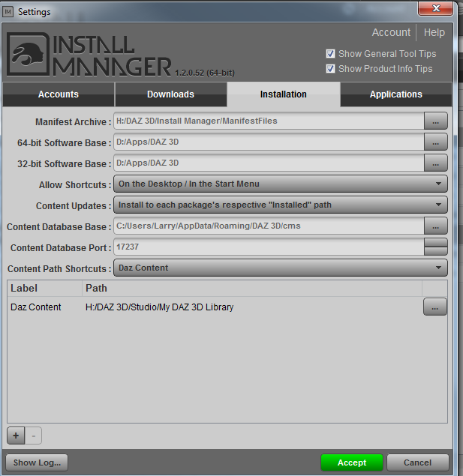Image resolution: width=463 pixels, height=476 pixels.
Task: Click the 32-bit Software Base path field
Action: point(269,163)
